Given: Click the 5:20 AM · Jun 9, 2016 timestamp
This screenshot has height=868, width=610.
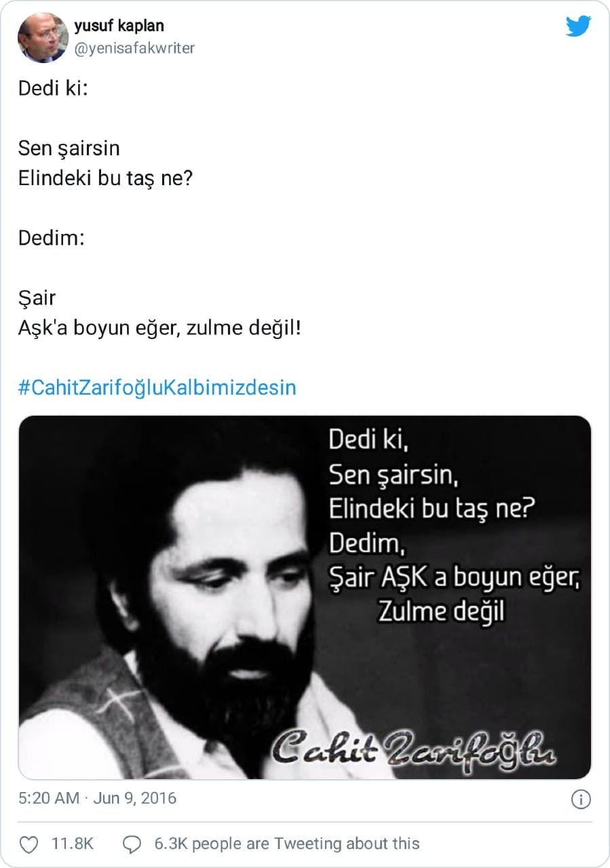Looking at the screenshot, I should click(98, 798).
